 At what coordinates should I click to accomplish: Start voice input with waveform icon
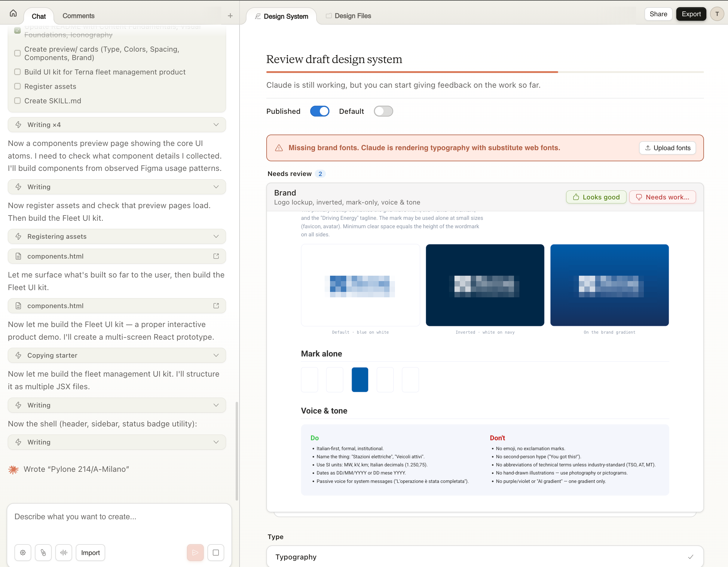(x=64, y=552)
